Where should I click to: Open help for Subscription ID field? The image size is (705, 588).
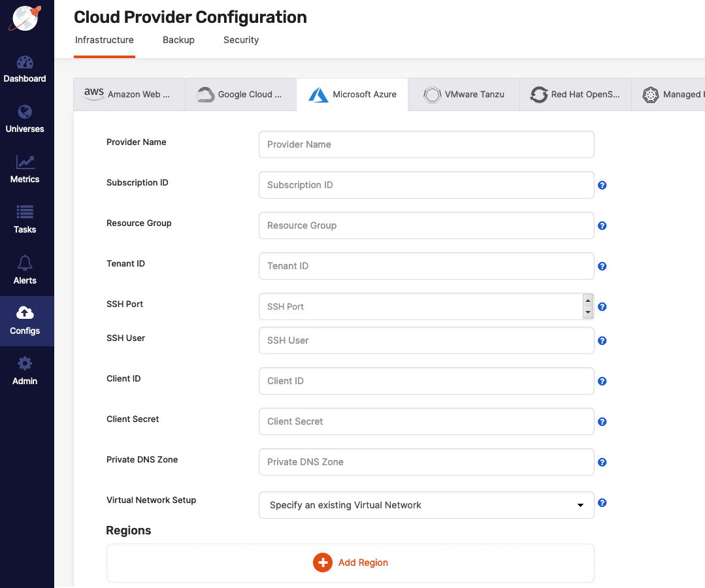pyautogui.click(x=602, y=185)
